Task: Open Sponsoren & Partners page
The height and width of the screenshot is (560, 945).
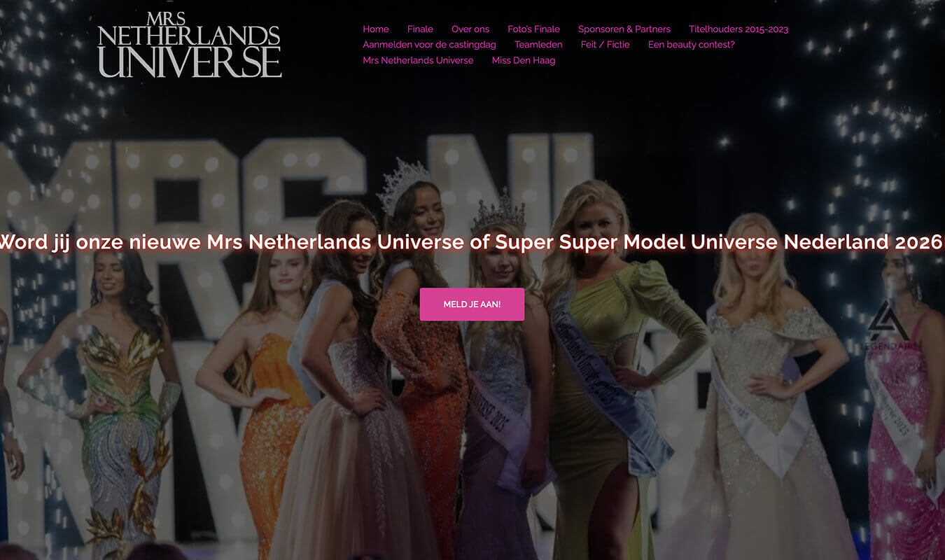Action: [x=624, y=29]
